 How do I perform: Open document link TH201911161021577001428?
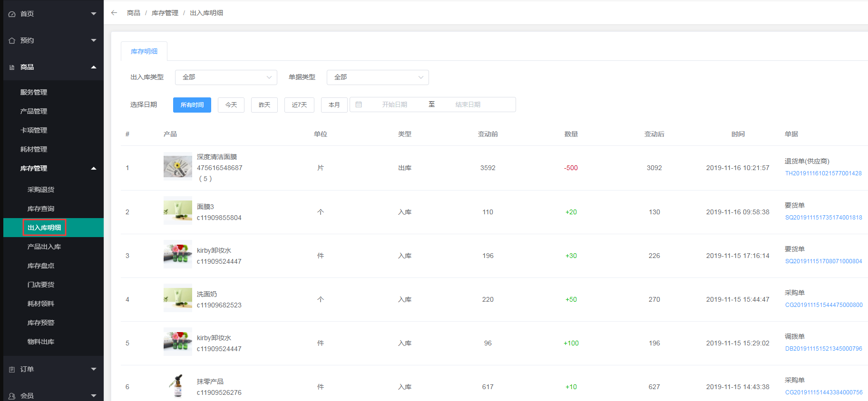[x=823, y=173]
